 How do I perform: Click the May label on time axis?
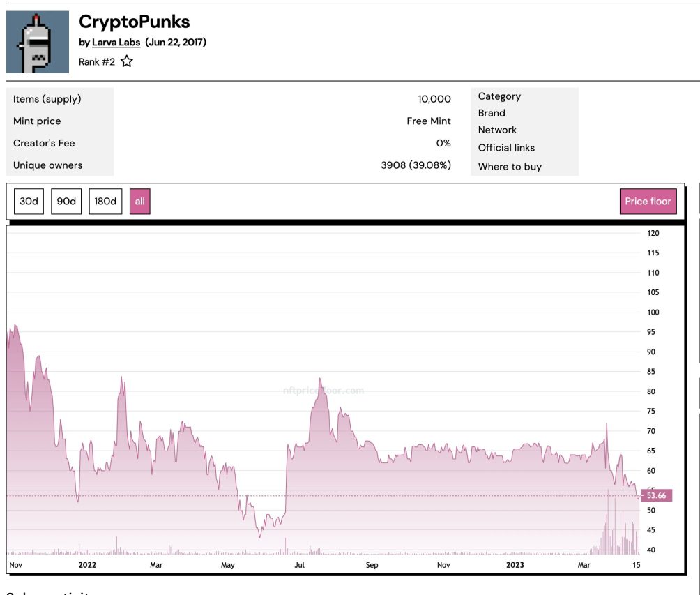pos(228,565)
